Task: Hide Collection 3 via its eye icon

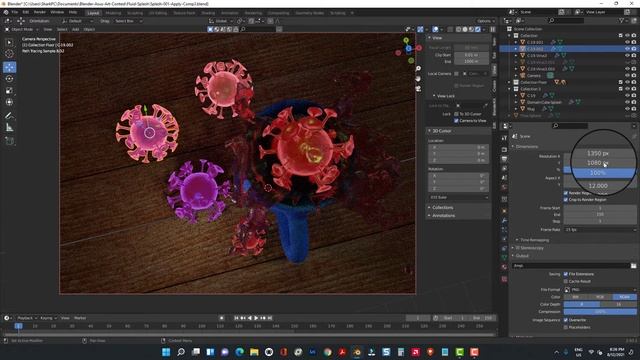Action: coord(627,89)
